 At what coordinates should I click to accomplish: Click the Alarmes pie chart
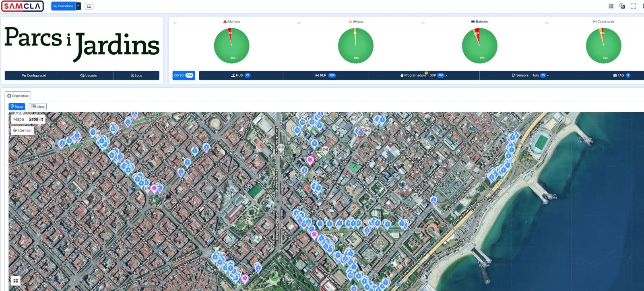tap(231, 45)
